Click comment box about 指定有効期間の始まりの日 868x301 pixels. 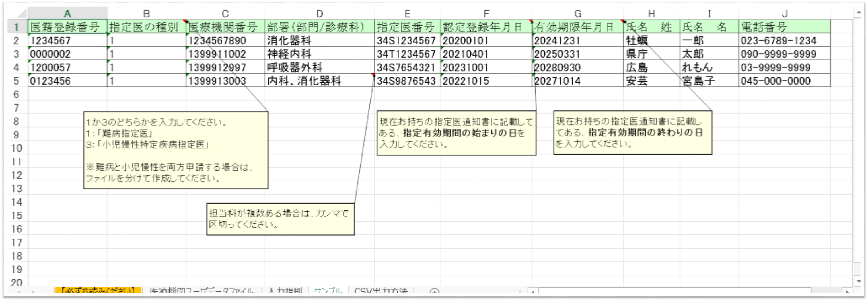tap(456, 133)
